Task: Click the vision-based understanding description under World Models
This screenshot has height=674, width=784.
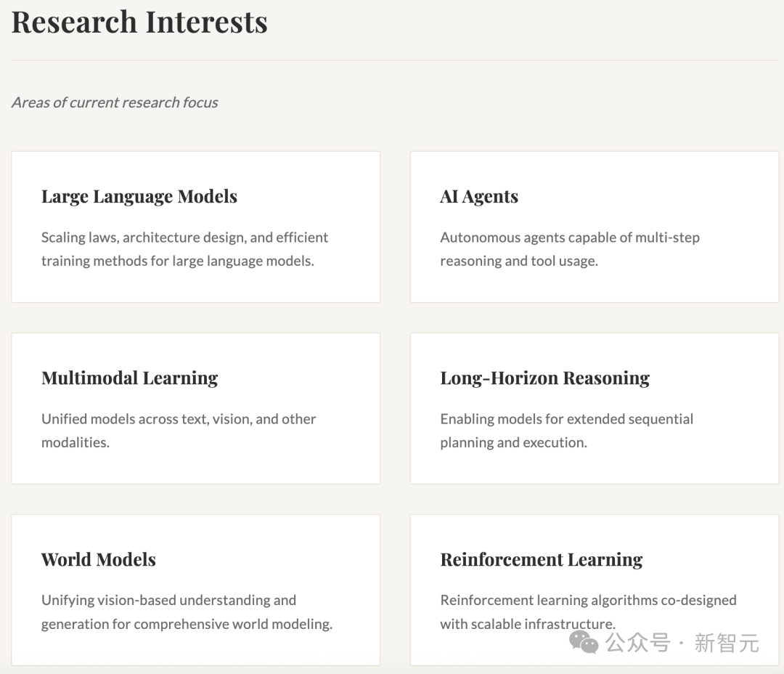Action: [187, 612]
